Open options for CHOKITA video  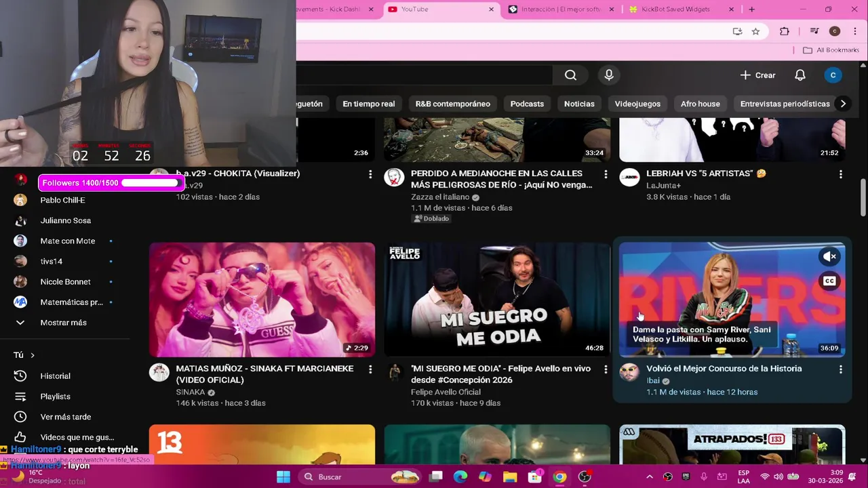pyautogui.click(x=370, y=174)
